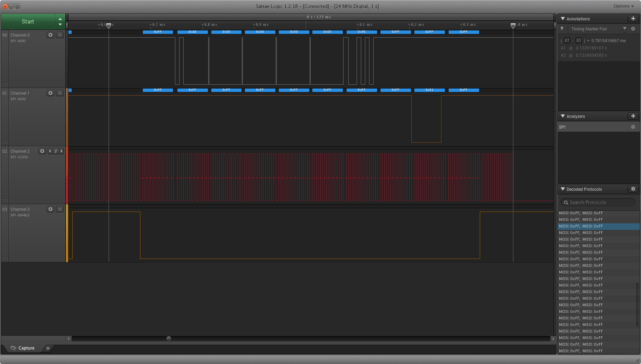Image resolution: width=641 pixels, height=364 pixels.
Task: Open Timing Marker Pair dropdown arrow
Action: pos(625,29)
